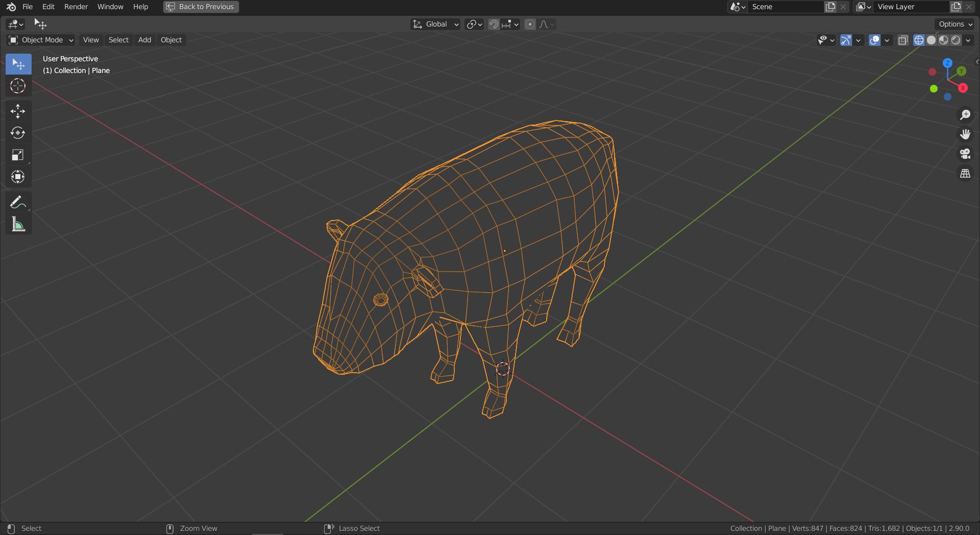Click the scene statistics in status bar
980x535 pixels.
tap(850, 528)
